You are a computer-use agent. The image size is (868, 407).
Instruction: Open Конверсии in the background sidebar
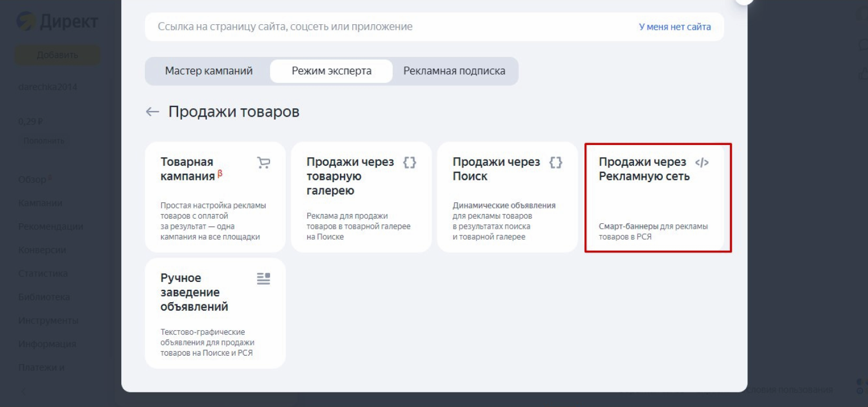42,250
